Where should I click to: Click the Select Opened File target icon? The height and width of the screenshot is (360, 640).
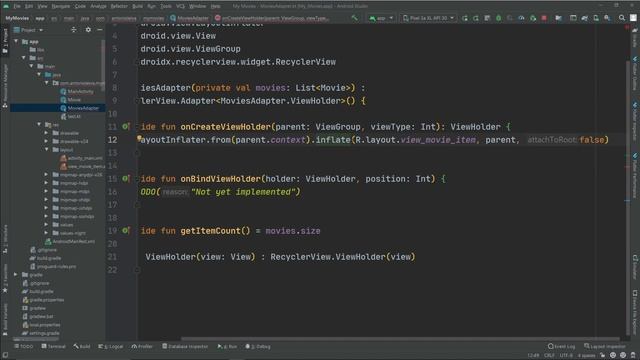(73, 30)
